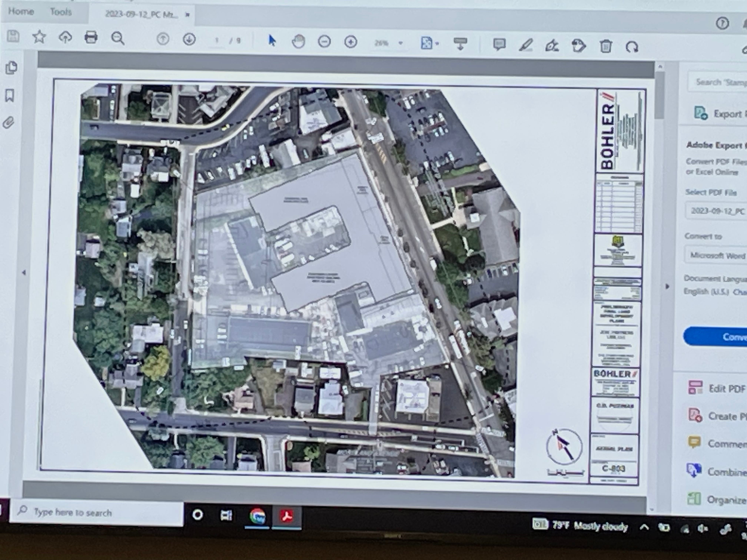The height and width of the screenshot is (560, 747).
Task: Collapse the right tools pane arrow
Action: tap(667, 287)
